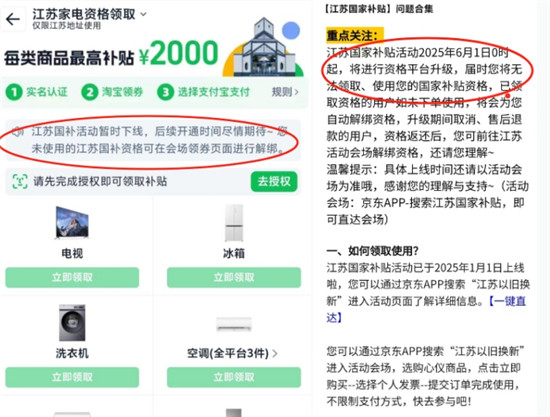Select the air conditioner product image
The width and height of the screenshot is (550, 417).
(234, 324)
